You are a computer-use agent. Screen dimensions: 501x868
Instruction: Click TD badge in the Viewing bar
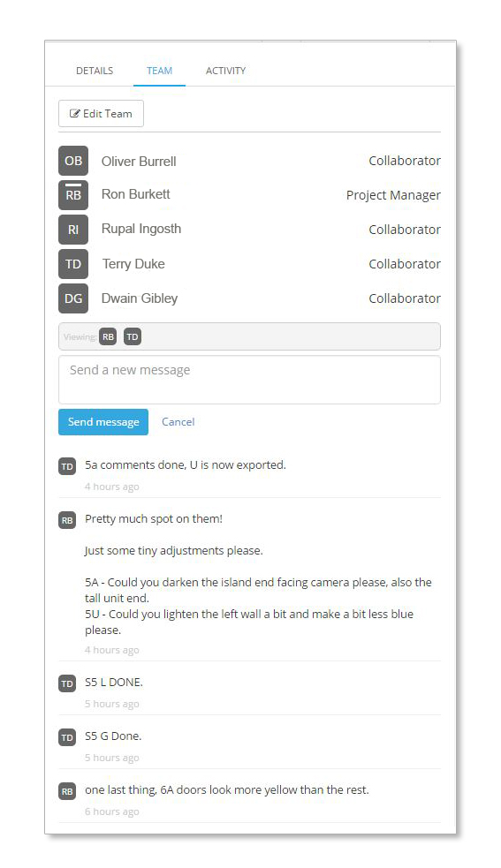pos(133,336)
